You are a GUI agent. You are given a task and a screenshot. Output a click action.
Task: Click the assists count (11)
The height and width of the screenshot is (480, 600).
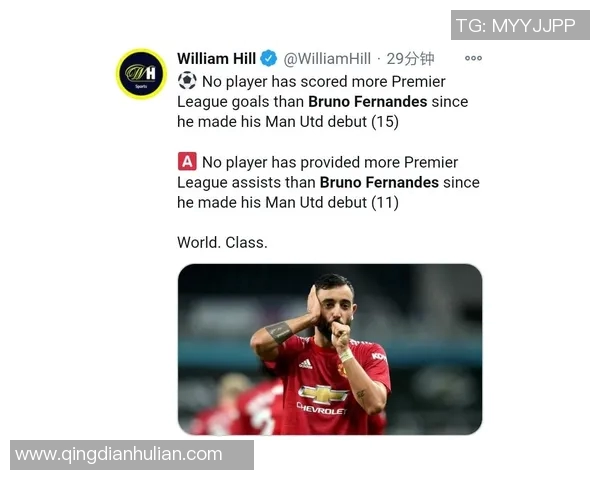[x=385, y=202]
